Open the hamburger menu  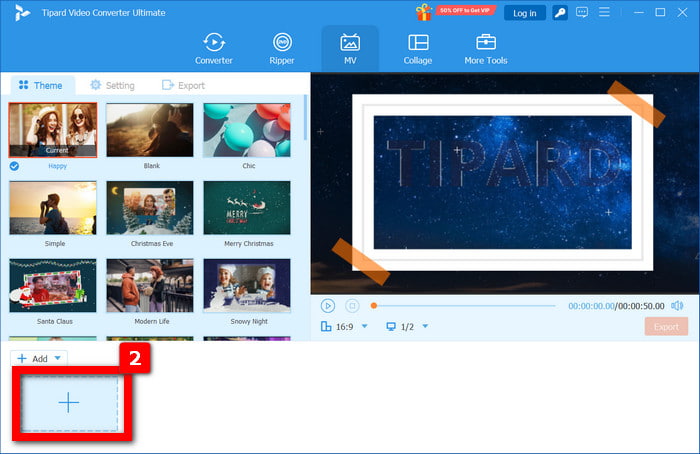[x=604, y=12]
